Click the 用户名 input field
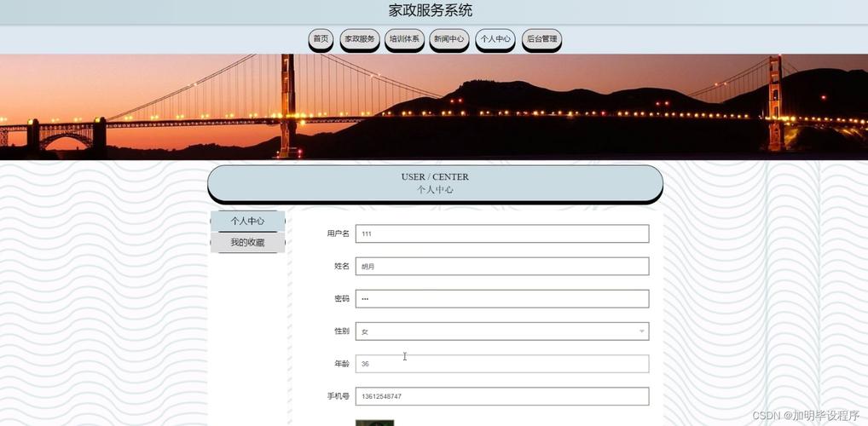The image size is (868, 426). coord(501,233)
